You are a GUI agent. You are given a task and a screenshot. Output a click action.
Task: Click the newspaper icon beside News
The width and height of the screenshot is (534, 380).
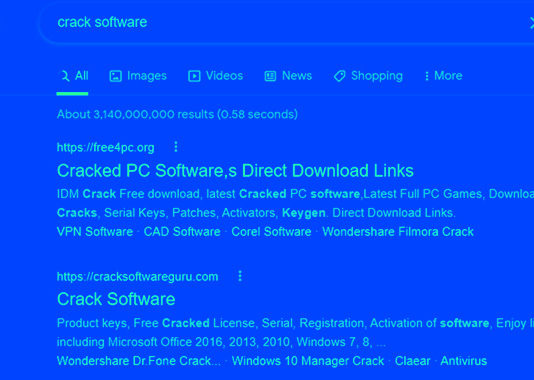pos(270,76)
